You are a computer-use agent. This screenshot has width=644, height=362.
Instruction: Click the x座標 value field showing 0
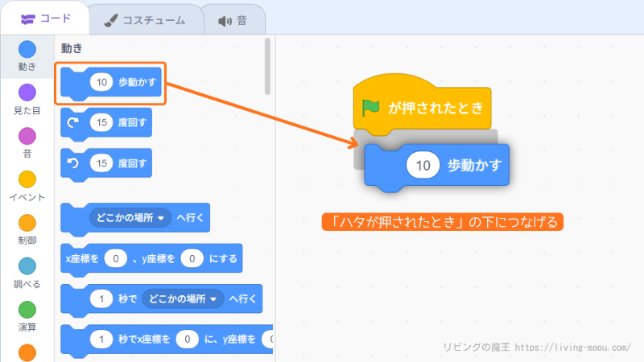116,258
